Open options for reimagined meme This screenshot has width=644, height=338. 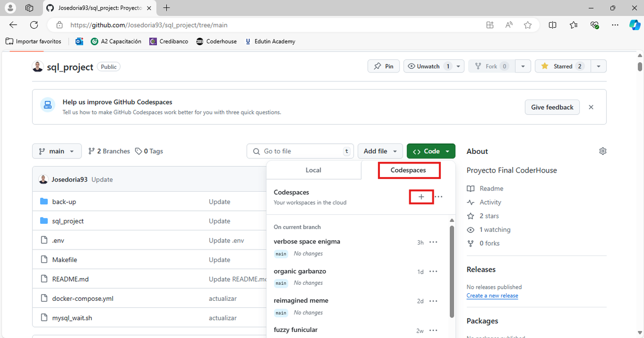coord(433,301)
